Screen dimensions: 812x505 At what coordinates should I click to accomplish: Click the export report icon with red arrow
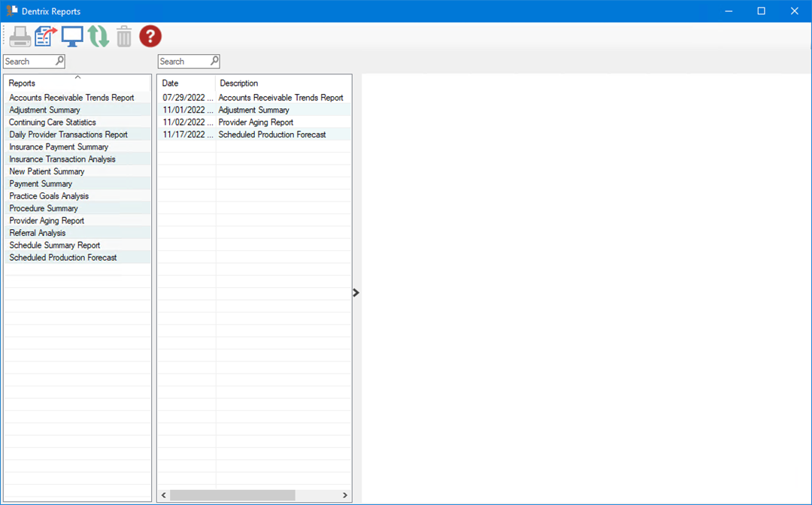[46, 36]
